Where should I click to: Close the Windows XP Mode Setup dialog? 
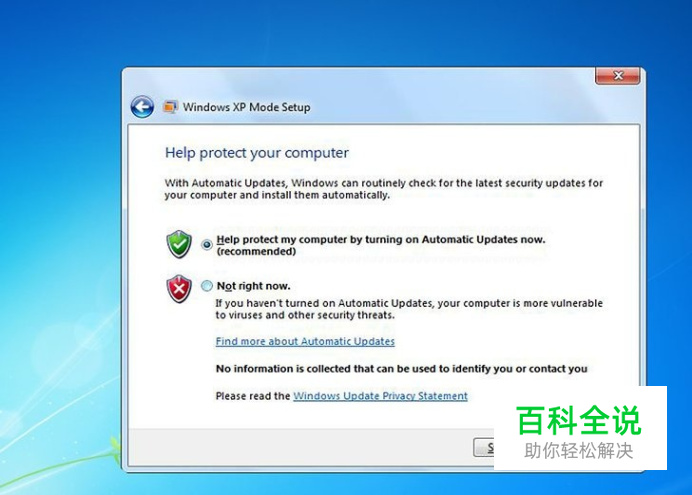(x=618, y=76)
